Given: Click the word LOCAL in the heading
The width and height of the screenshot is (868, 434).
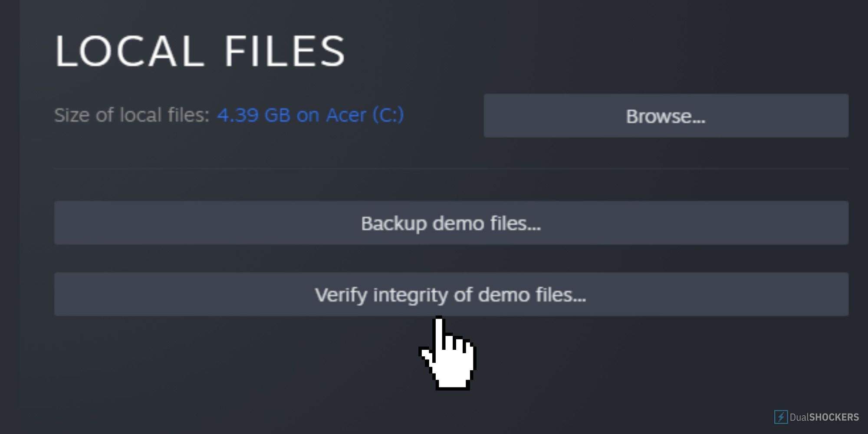Looking at the screenshot, I should (x=129, y=51).
